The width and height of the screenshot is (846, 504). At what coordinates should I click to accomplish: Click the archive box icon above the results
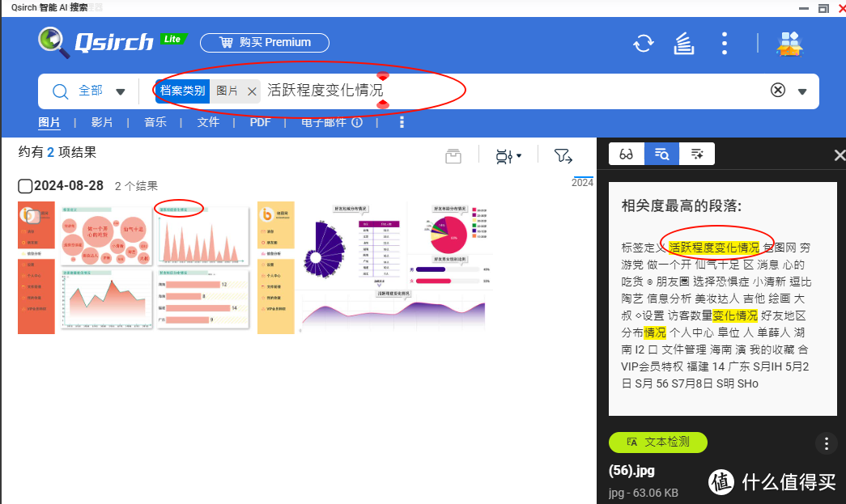(453, 155)
